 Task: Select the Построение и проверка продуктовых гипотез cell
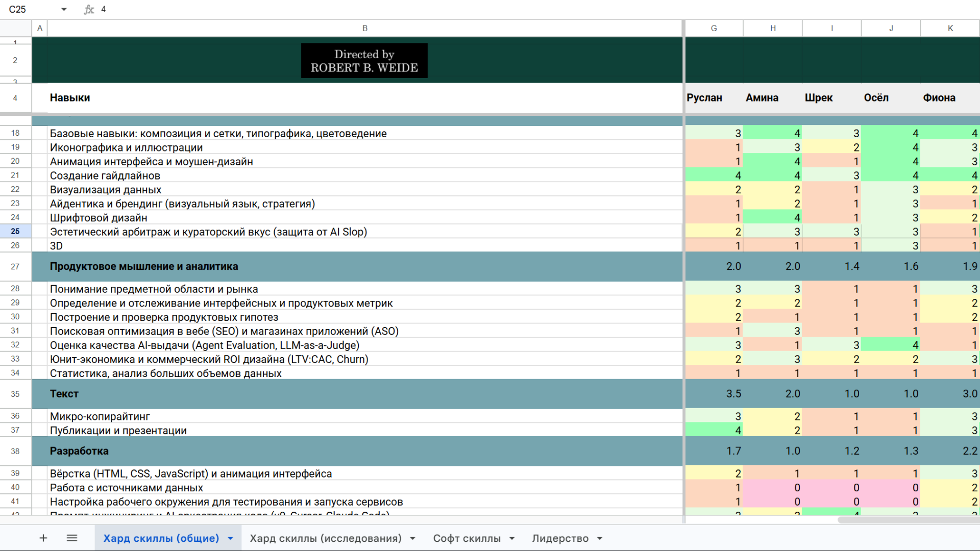(x=365, y=317)
